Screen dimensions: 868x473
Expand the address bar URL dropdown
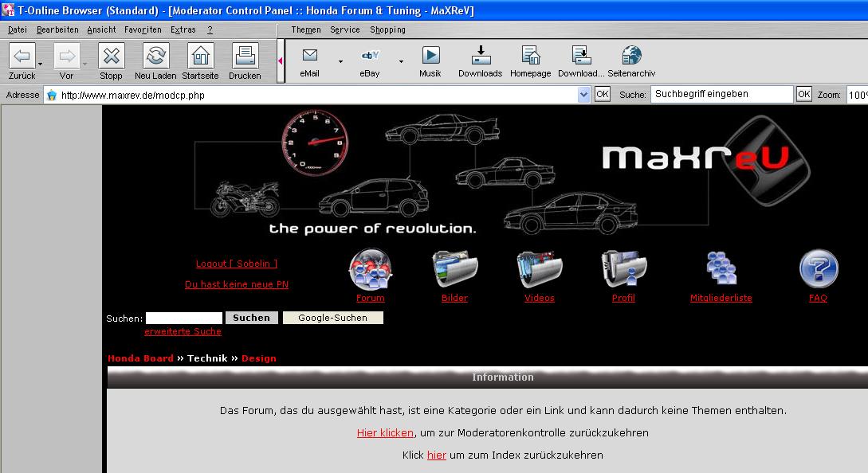pos(584,95)
